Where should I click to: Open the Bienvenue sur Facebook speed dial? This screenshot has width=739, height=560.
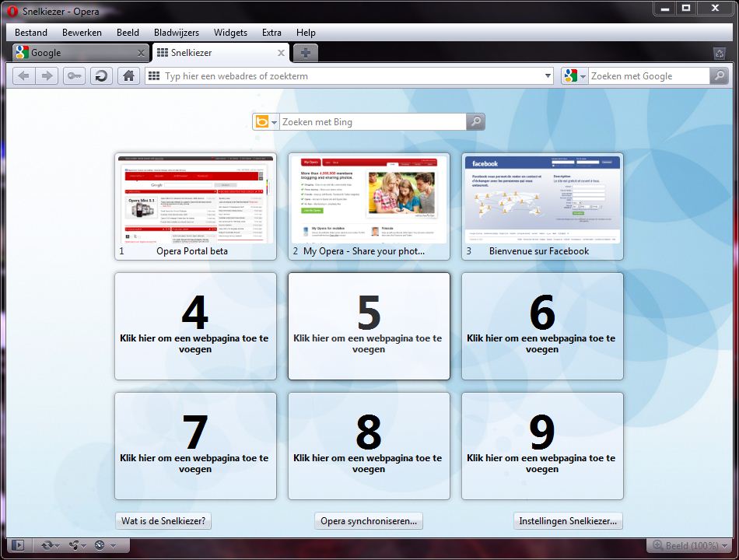pos(542,206)
